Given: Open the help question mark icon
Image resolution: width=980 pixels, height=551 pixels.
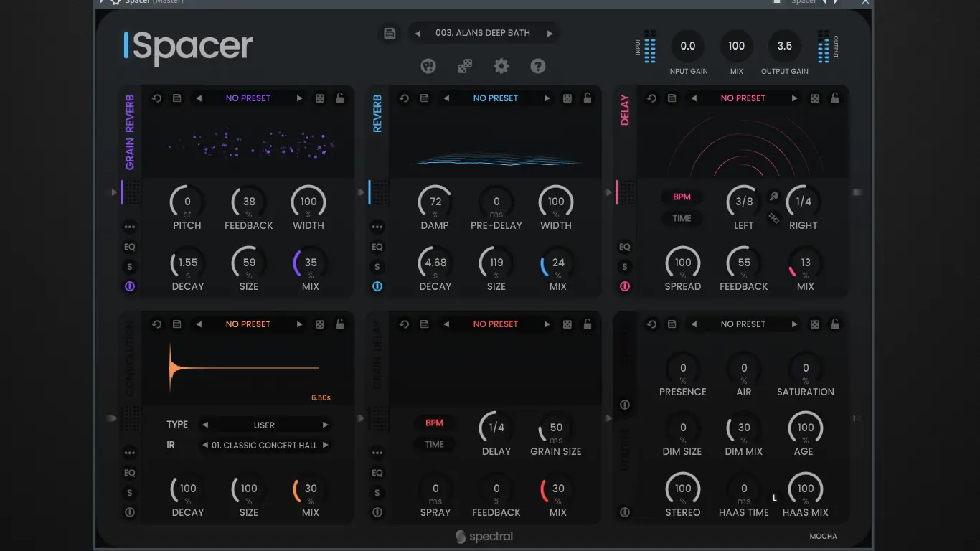Looking at the screenshot, I should [x=538, y=67].
